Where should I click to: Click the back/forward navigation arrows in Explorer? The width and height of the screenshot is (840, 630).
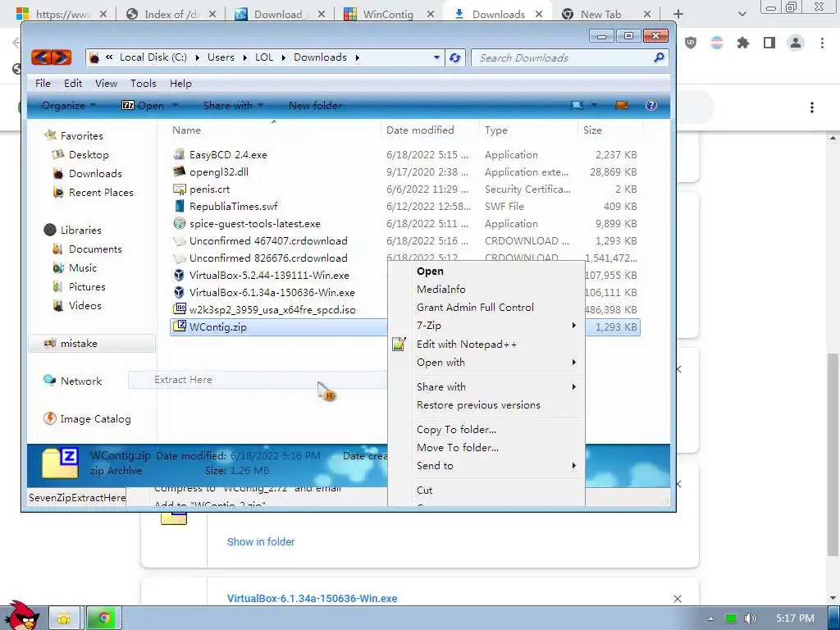[x=51, y=57]
